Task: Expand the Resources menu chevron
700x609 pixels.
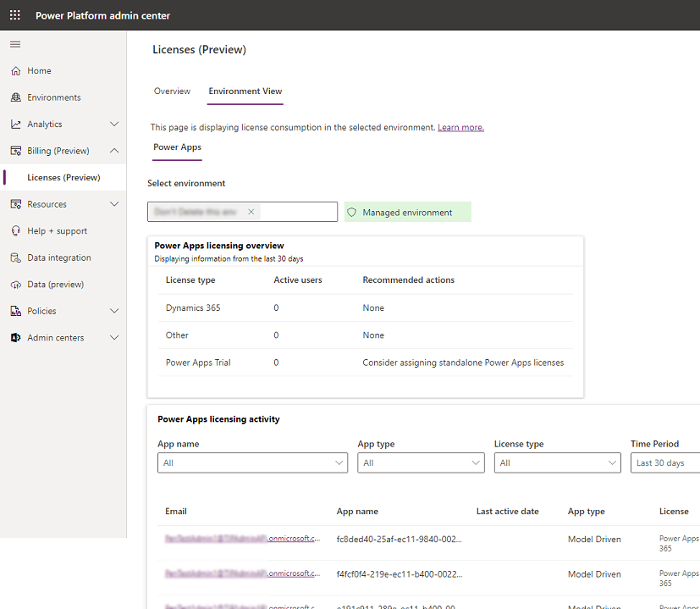Action: click(114, 204)
